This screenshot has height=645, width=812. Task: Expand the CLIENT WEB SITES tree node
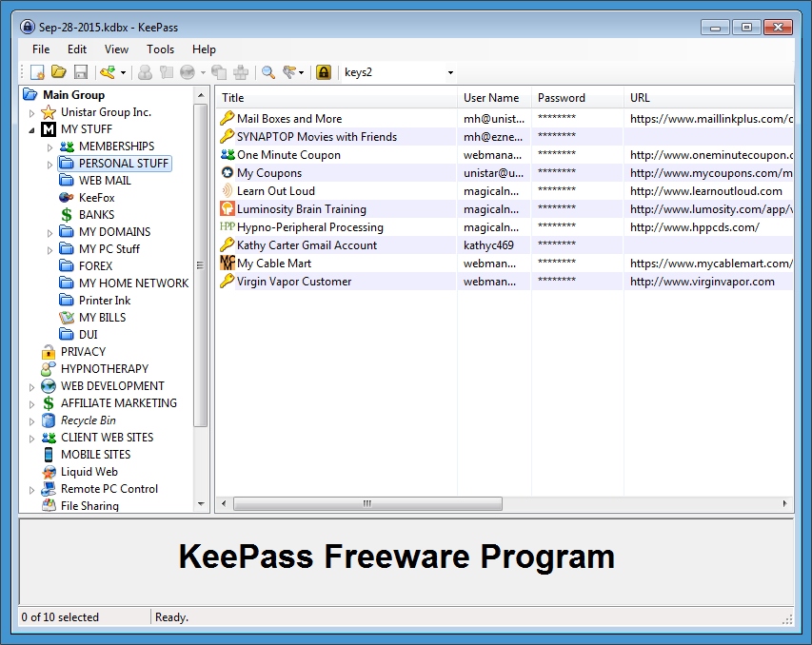coord(31,438)
